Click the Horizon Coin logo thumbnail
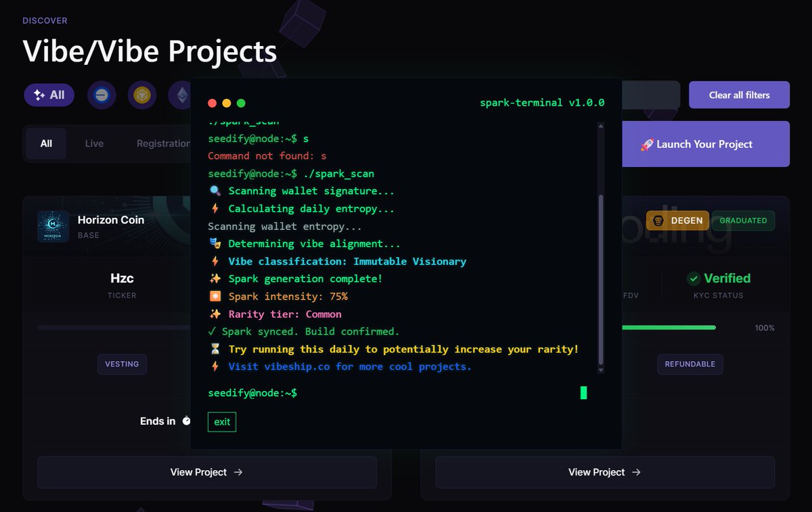The width and height of the screenshot is (812, 512). (53, 227)
